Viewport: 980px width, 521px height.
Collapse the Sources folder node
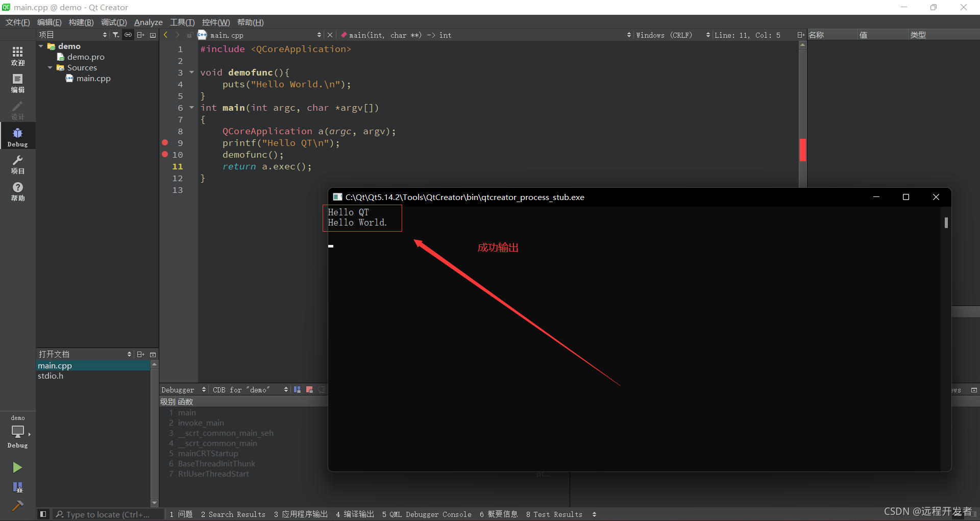point(50,67)
